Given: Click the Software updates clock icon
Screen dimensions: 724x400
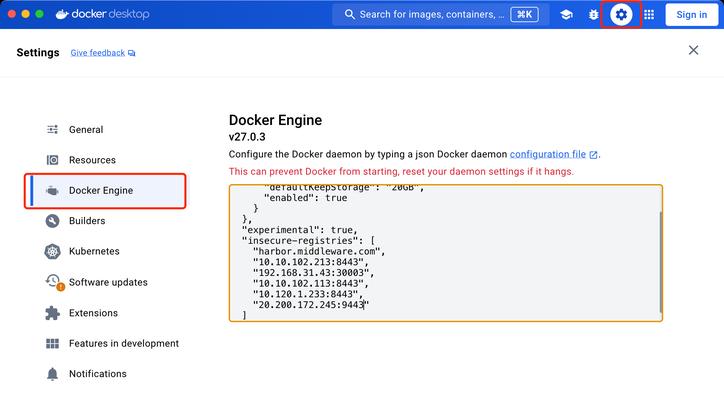Looking at the screenshot, I should point(53,281).
